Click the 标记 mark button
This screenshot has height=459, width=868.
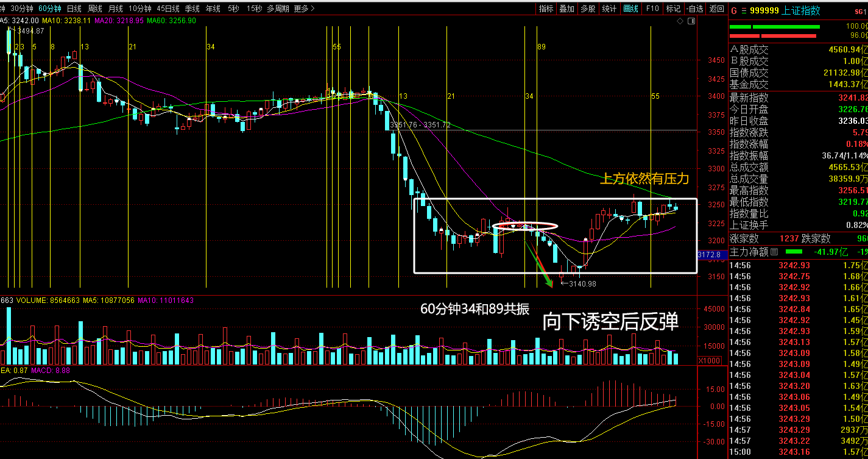click(x=673, y=9)
